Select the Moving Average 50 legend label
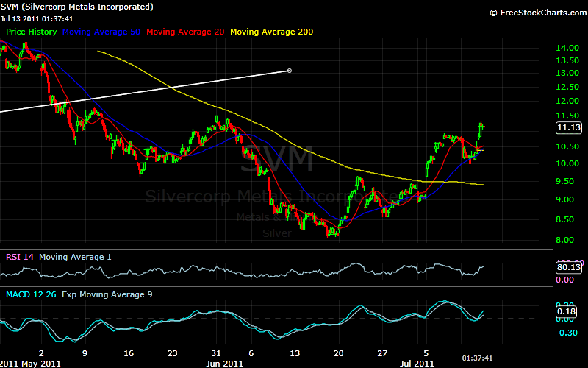The image size is (588, 368). coord(101,32)
